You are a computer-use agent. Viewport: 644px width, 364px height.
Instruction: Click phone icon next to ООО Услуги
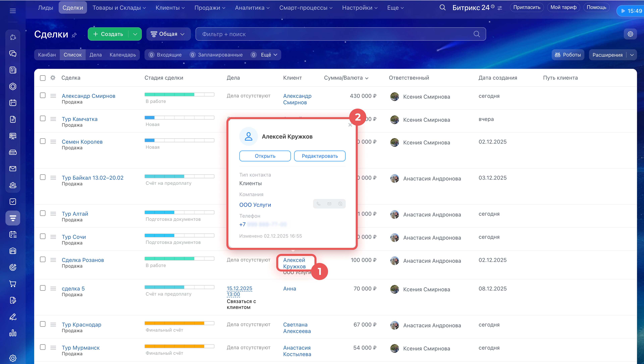[x=318, y=204]
